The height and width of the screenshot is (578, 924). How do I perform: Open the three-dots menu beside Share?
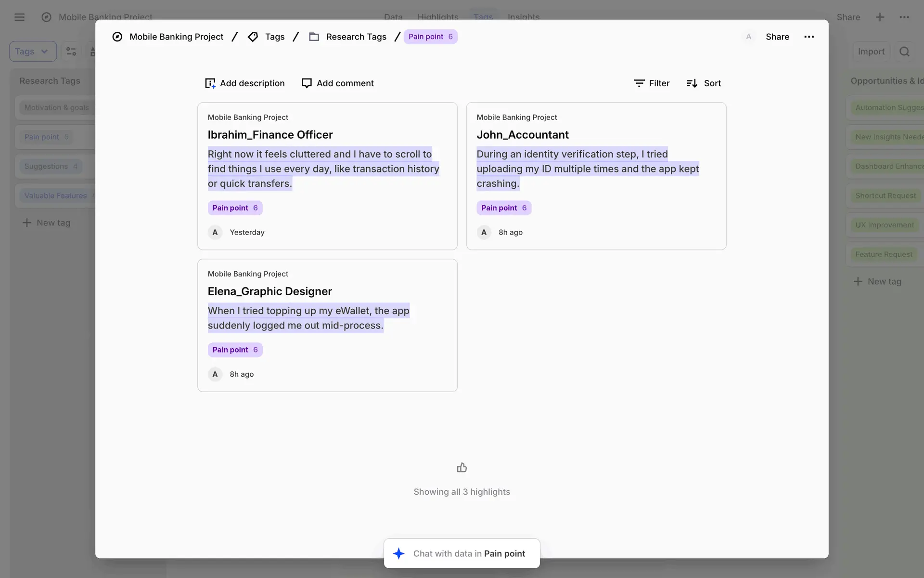[x=809, y=37]
